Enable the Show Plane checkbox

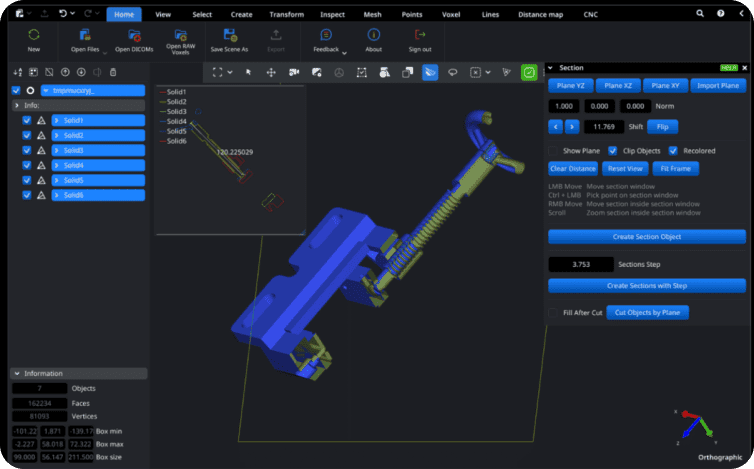pyautogui.click(x=554, y=150)
